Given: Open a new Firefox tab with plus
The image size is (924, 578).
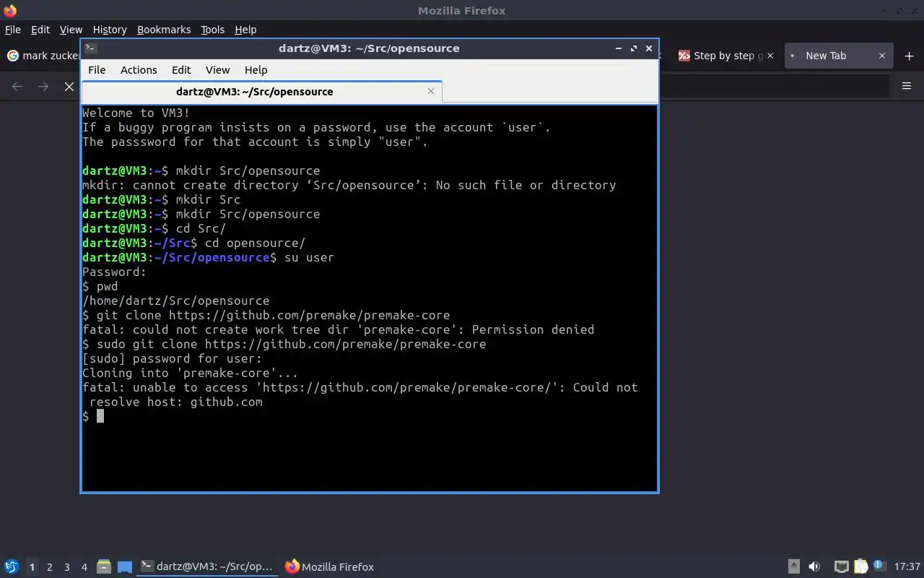Looking at the screenshot, I should click(x=909, y=56).
